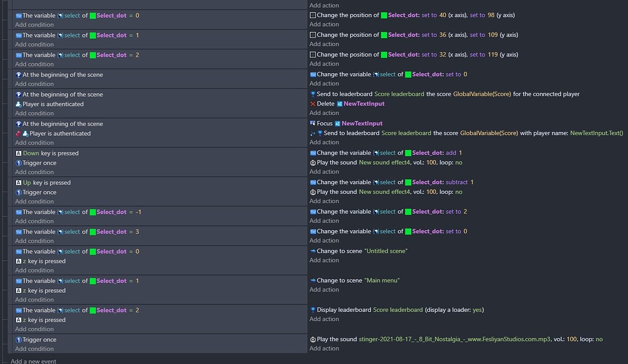The width and height of the screenshot is (628, 364).
Task: Click the position icon on Change position of Select_dot
Action: point(314,15)
